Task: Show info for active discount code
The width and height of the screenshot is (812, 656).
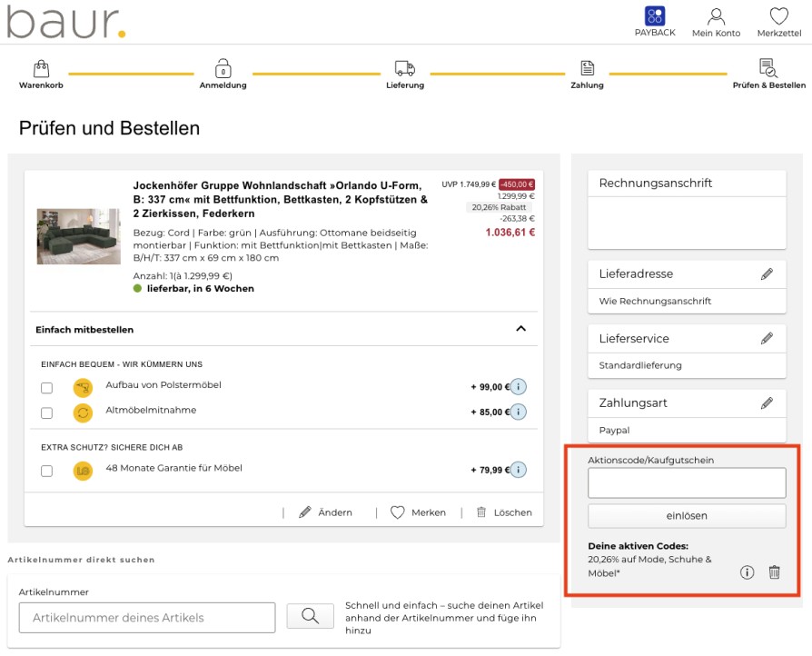Action: click(748, 572)
